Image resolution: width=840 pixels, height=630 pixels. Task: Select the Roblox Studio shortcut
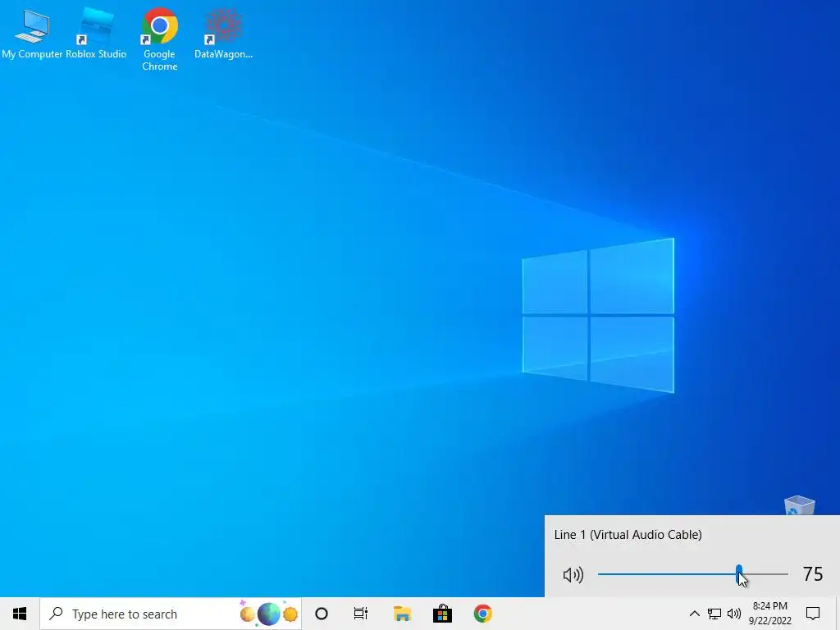(x=96, y=34)
